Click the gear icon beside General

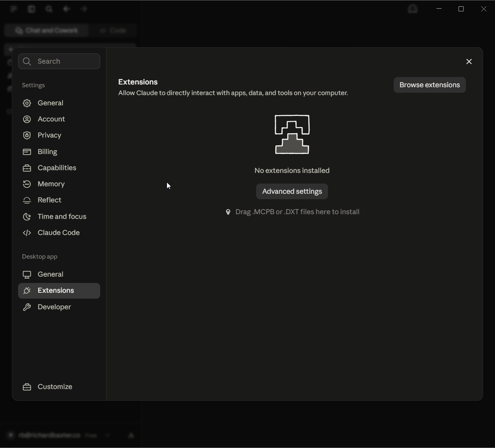pos(27,103)
